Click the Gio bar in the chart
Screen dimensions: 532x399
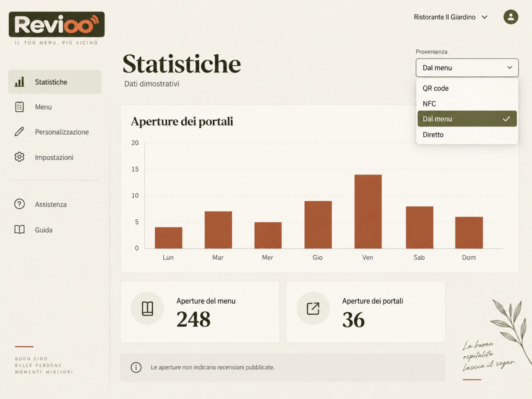318,225
